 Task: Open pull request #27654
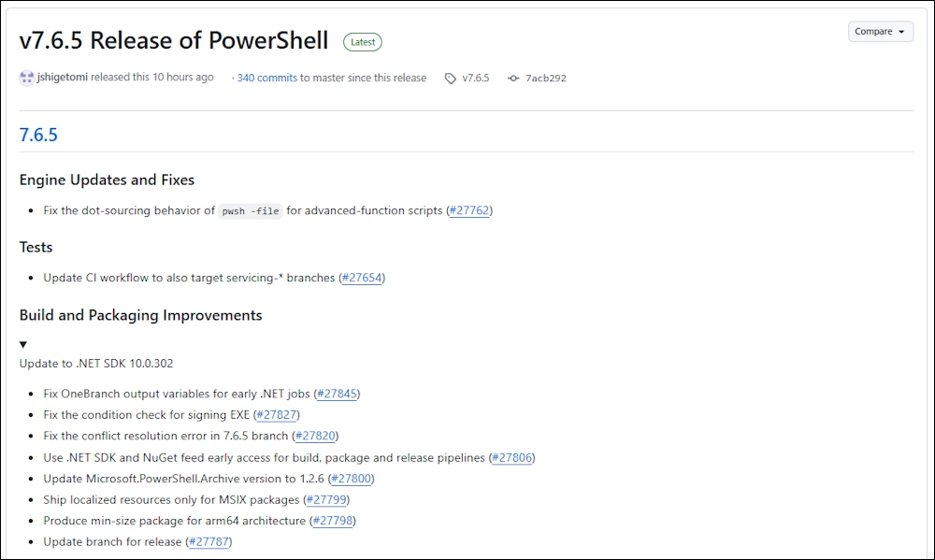362,278
